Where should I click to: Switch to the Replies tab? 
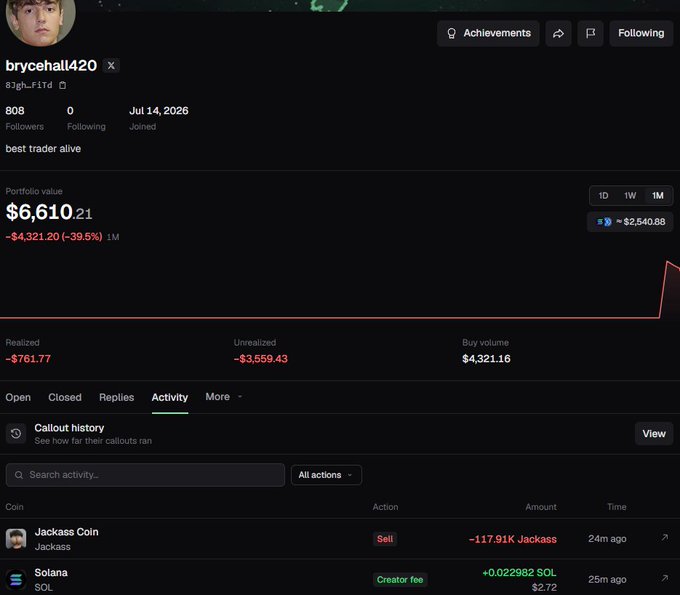point(116,397)
